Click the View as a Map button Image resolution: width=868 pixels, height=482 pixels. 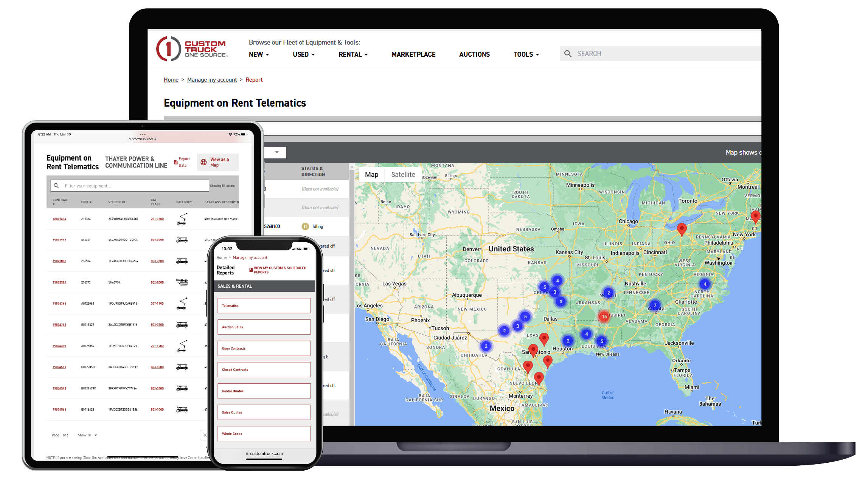[x=218, y=162]
